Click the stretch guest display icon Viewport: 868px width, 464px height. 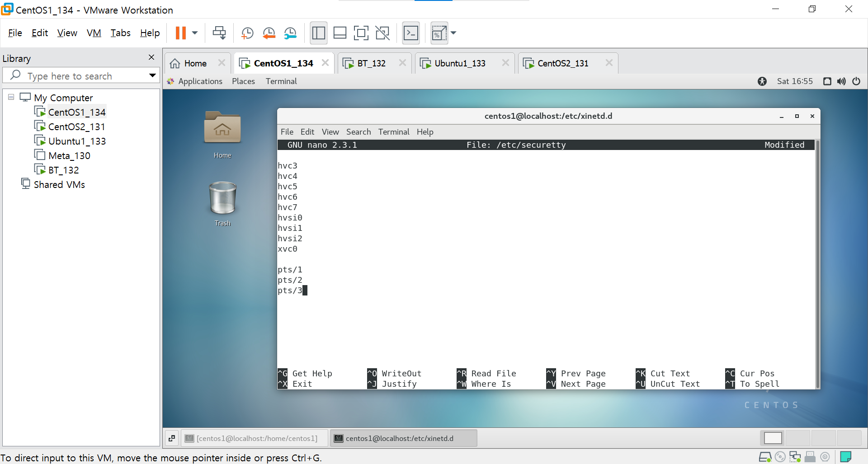(439, 33)
